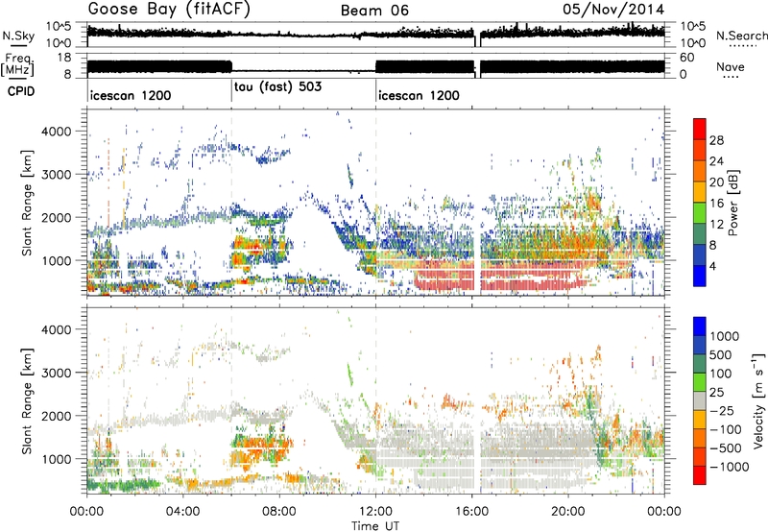Click the blue 4 dB segment of power colorbar
The width and height of the screenshot is (768, 532).
pyautogui.click(x=700, y=277)
